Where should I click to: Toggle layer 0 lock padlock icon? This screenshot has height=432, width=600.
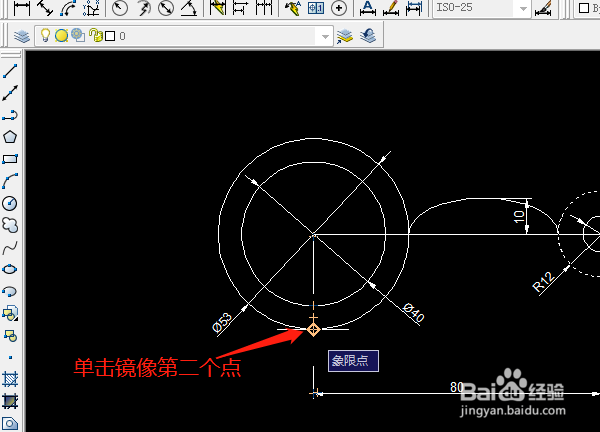(x=96, y=35)
